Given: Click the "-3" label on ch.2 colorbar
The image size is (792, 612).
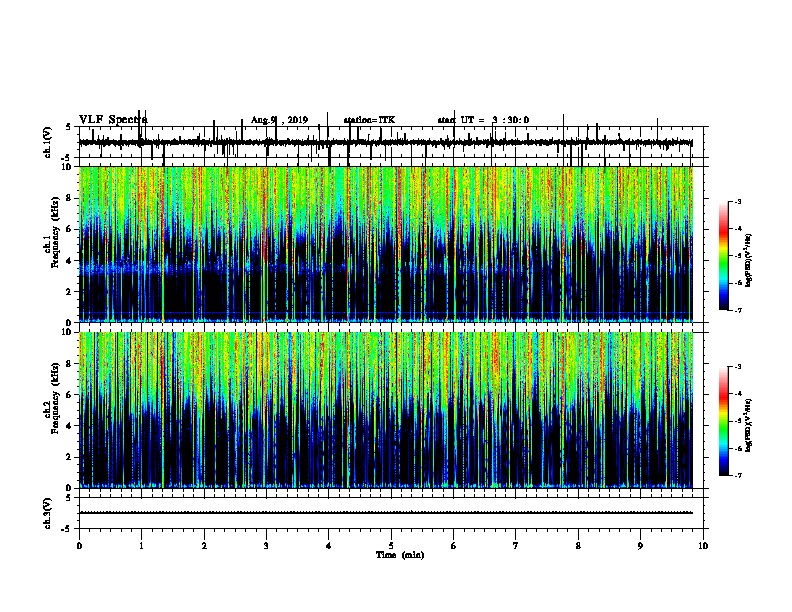Looking at the screenshot, I should (737, 367).
